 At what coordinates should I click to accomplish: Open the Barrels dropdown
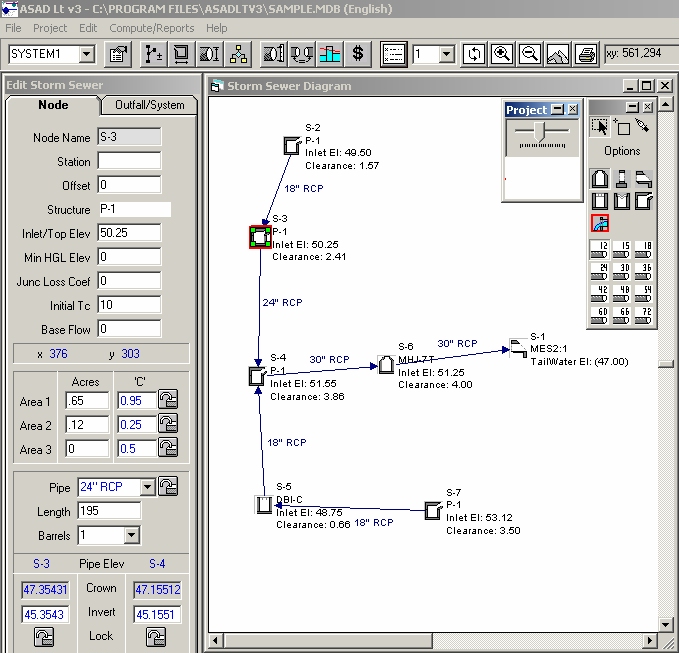pyautogui.click(x=131, y=535)
